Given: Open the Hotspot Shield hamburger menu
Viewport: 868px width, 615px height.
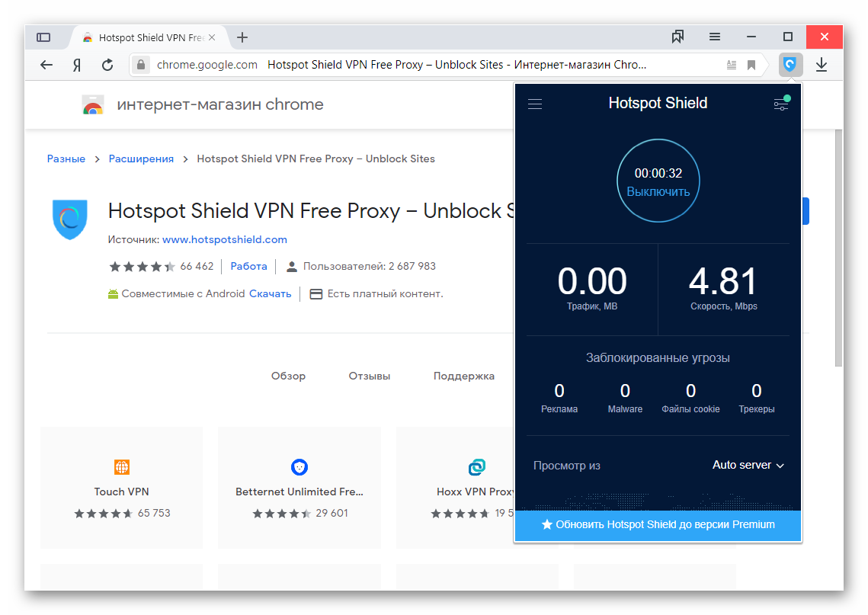Looking at the screenshot, I should click(x=535, y=104).
